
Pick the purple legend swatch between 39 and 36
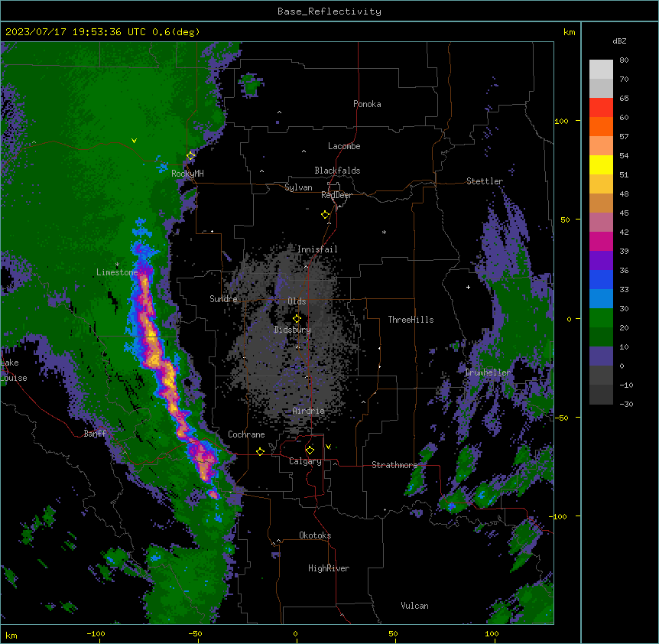(601, 261)
